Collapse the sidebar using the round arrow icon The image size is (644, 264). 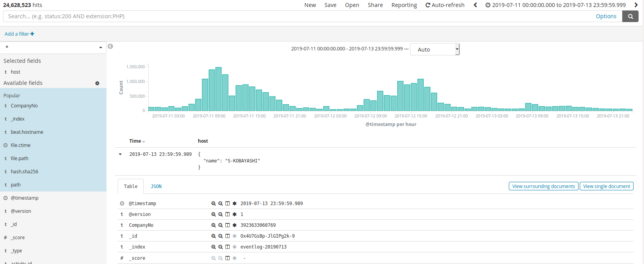110,47
